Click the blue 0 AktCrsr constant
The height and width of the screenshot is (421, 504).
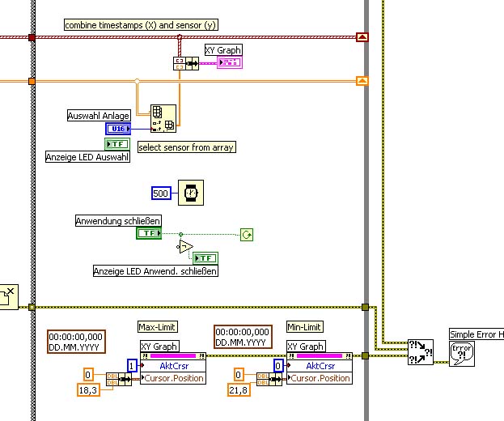[278, 365]
